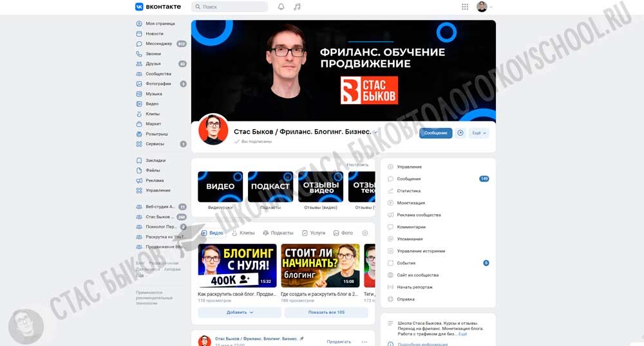Expand the 'Добавить' dropdown
The image size is (644, 346).
point(240,313)
